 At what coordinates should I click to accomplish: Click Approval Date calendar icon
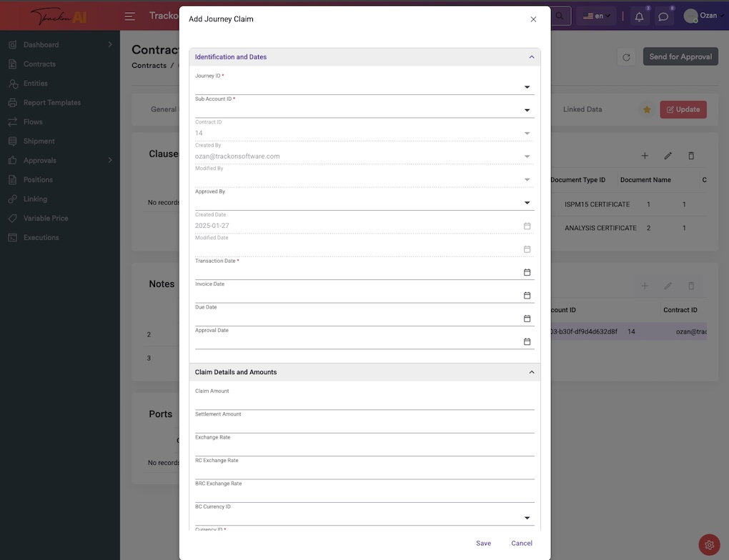[527, 341]
